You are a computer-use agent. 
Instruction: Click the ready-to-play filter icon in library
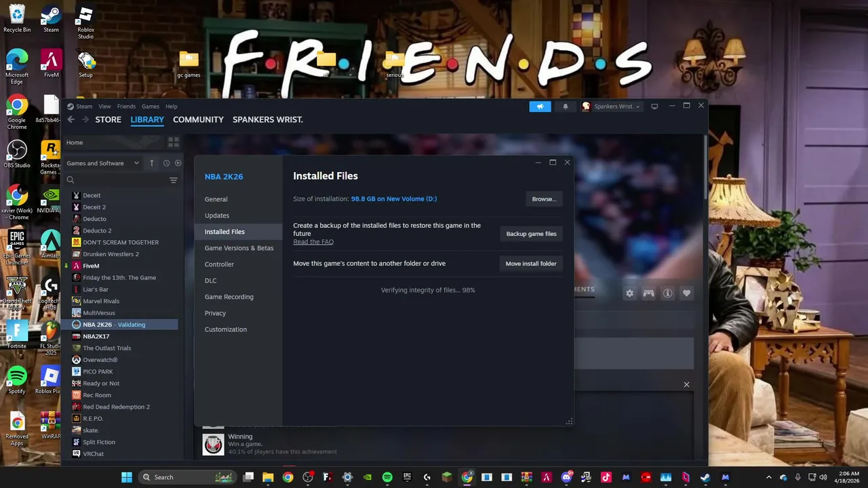pyautogui.click(x=178, y=163)
